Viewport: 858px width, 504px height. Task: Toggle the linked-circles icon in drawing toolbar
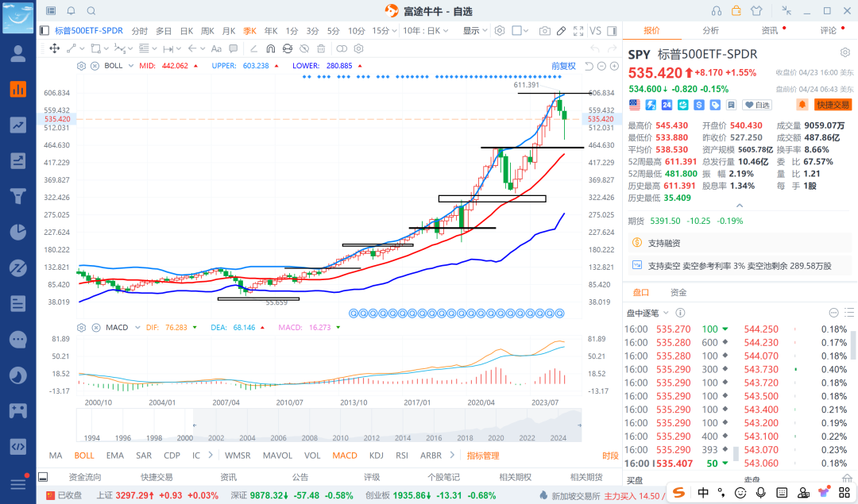342,48
